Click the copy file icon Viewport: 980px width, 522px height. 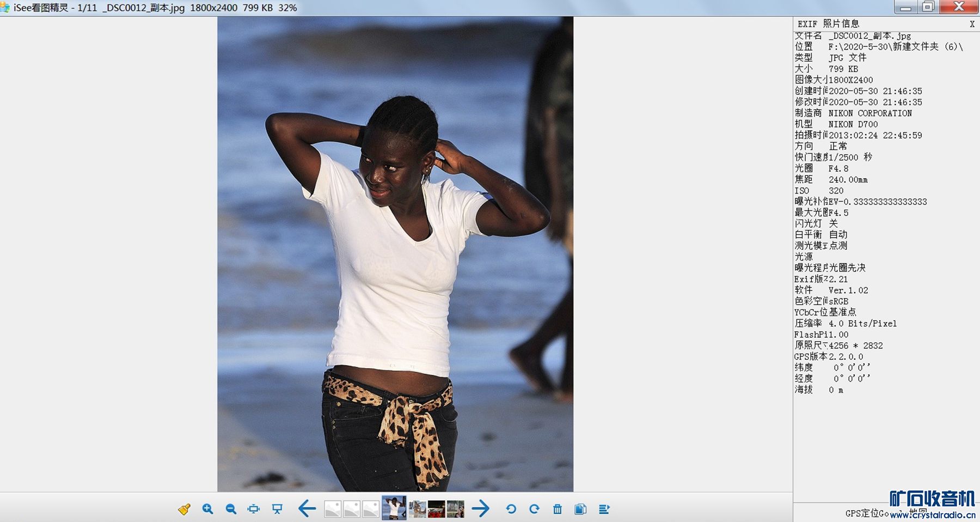[x=580, y=509]
